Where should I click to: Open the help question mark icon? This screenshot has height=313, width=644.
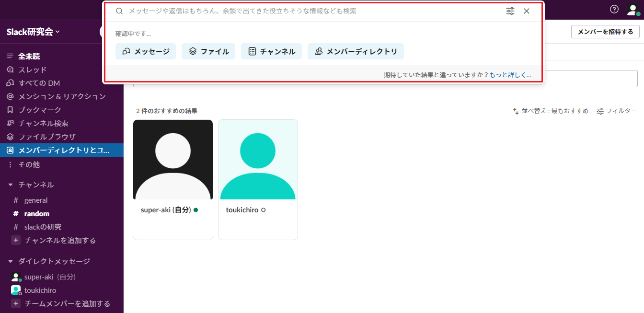pos(614,9)
